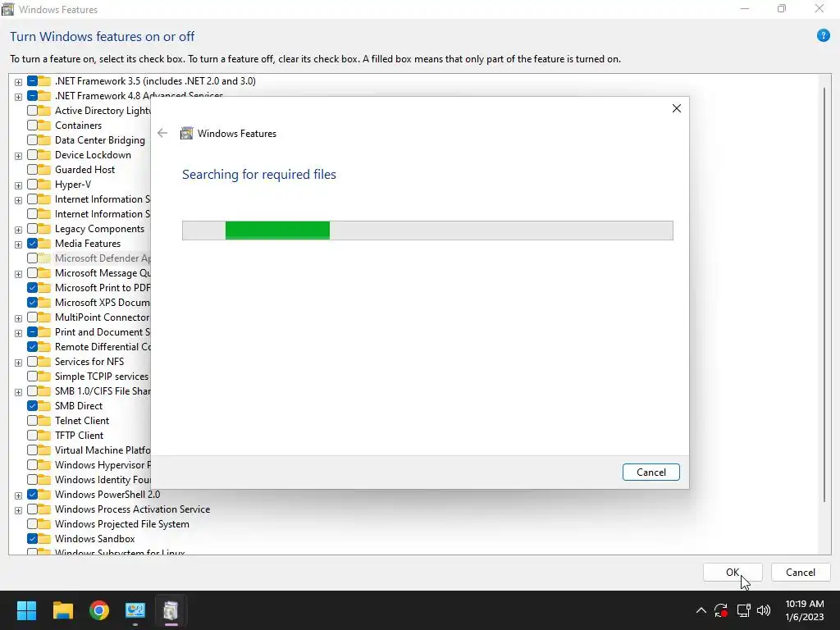This screenshot has height=630, width=840.
Task: Click the back arrow in the progress dialog
Action: pos(162,134)
